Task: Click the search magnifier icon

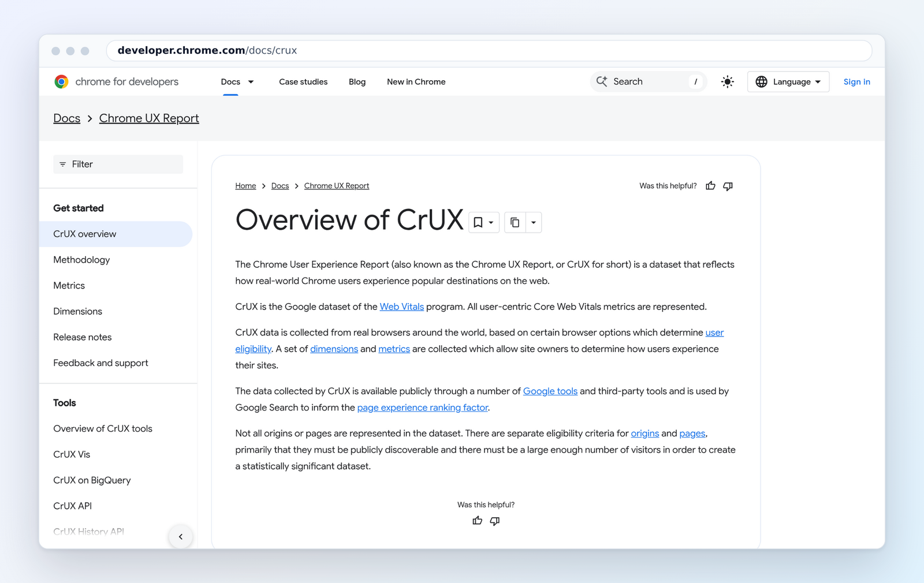Action: coord(602,81)
